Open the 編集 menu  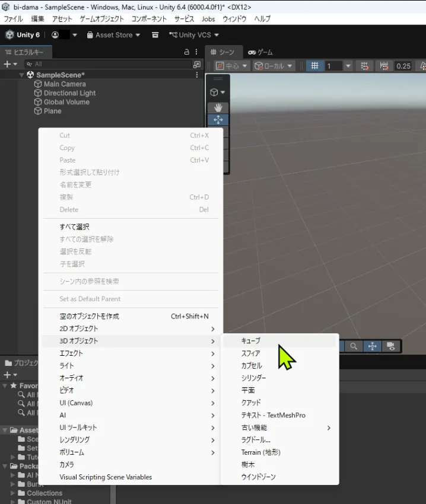[37, 19]
